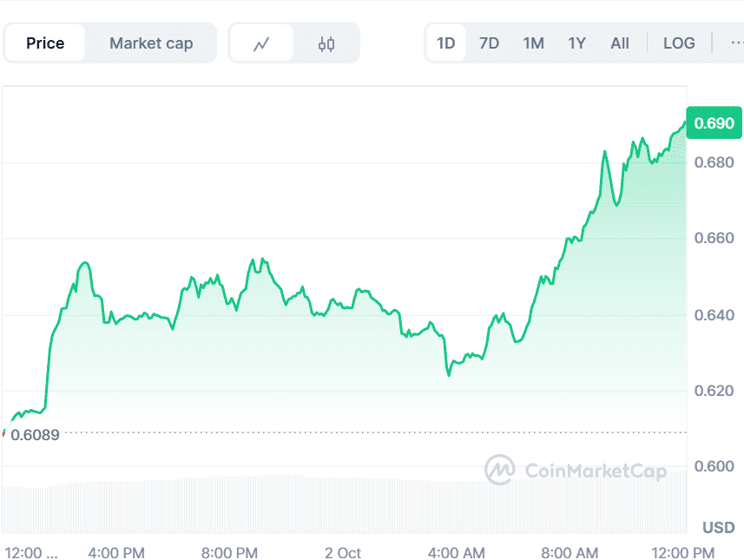Click the CoinMarketCap watermark text
The width and height of the screenshot is (744, 560).
pos(596,471)
